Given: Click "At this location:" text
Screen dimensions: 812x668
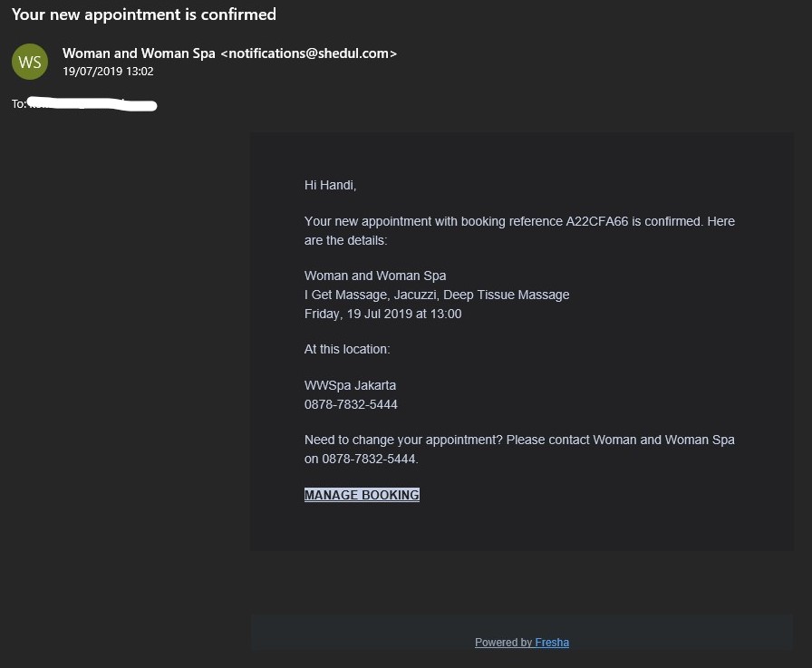Looking at the screenshot, I should coord(347,350).
